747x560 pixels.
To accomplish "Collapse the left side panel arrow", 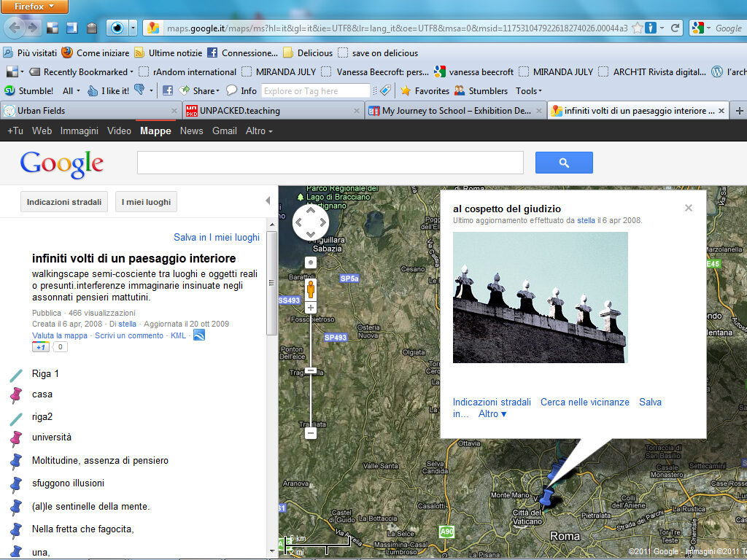I will point(268,201).
